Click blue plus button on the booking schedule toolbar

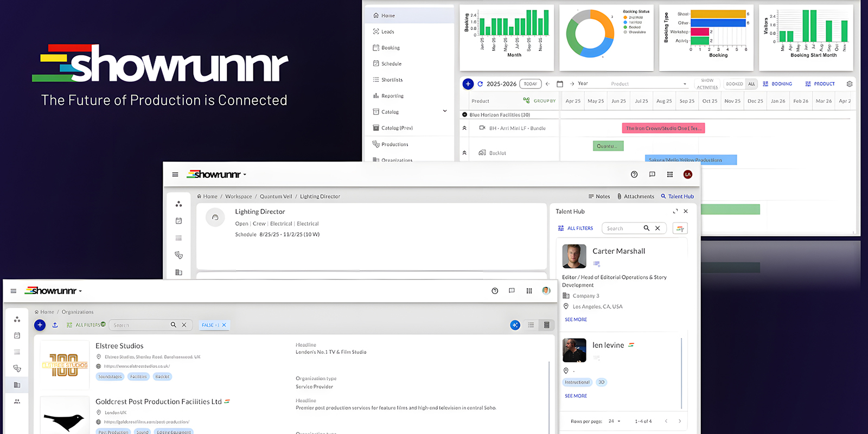coord(468,84)
